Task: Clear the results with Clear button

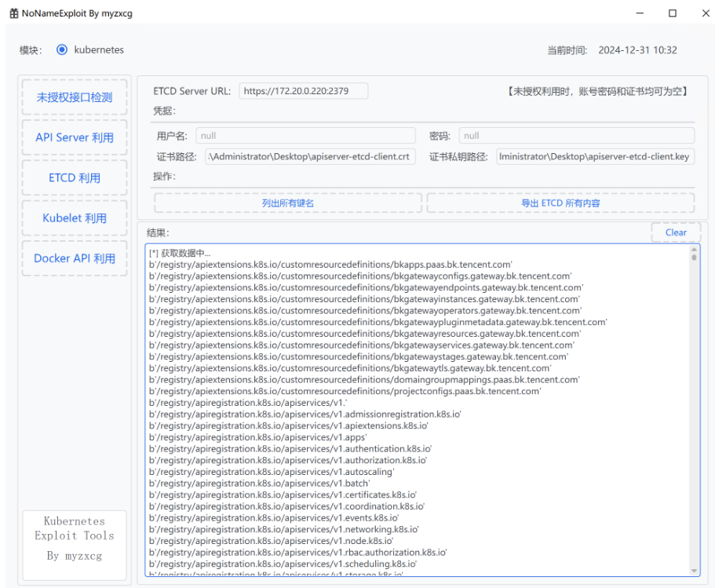Action: (x=675, y=232)
